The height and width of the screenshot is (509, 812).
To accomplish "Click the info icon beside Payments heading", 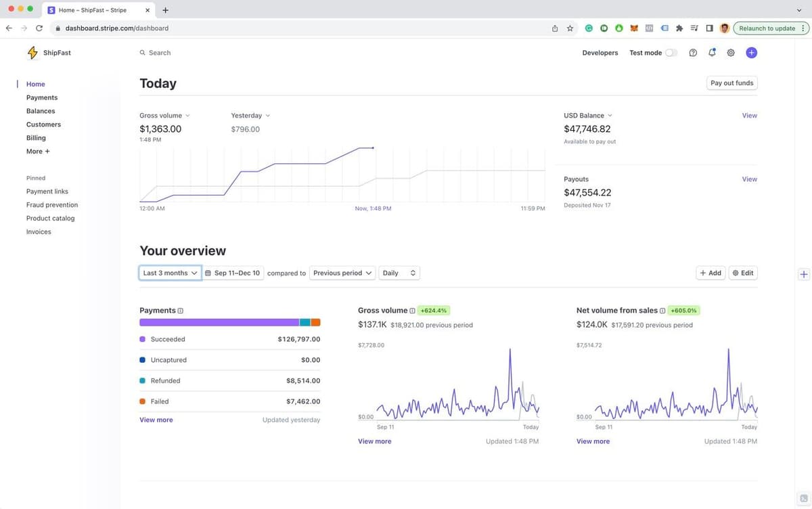I will click(x=181, y=311).
